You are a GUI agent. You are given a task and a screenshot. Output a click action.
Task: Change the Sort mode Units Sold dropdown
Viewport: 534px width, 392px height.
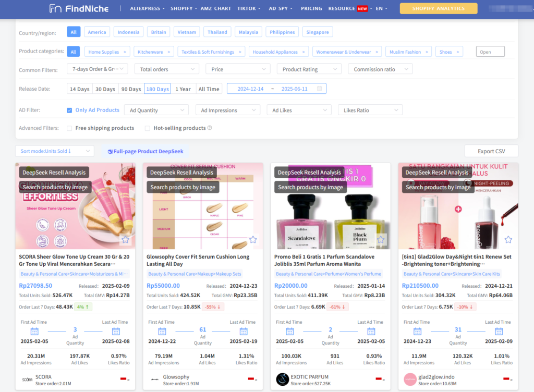[x=55, y=151]
